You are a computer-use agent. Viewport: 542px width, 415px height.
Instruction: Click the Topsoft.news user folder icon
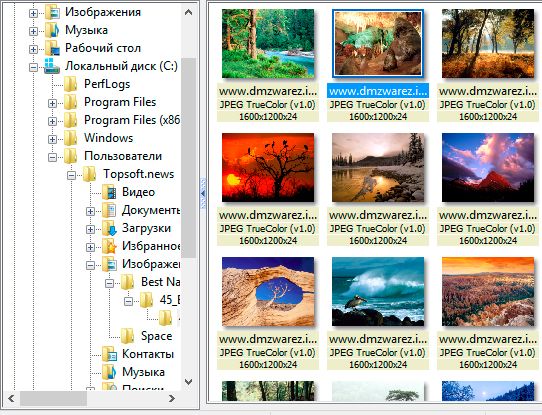coord(90,174)
